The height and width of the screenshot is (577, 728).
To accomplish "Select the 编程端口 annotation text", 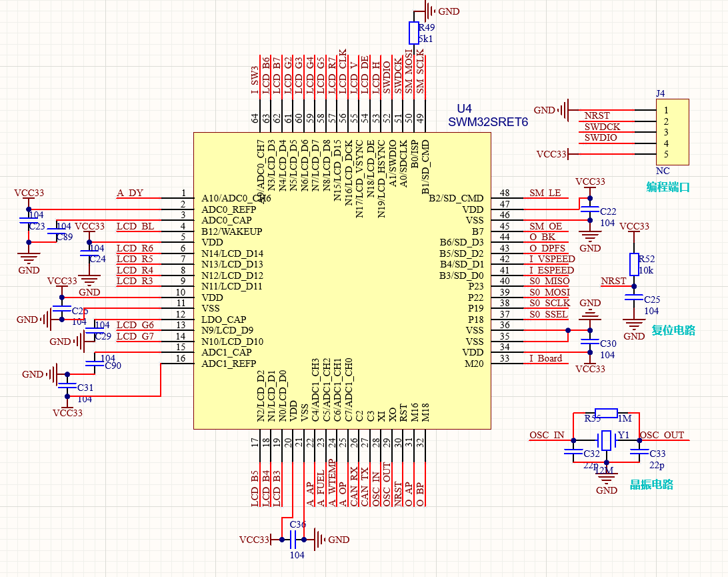I will point(668,187).
